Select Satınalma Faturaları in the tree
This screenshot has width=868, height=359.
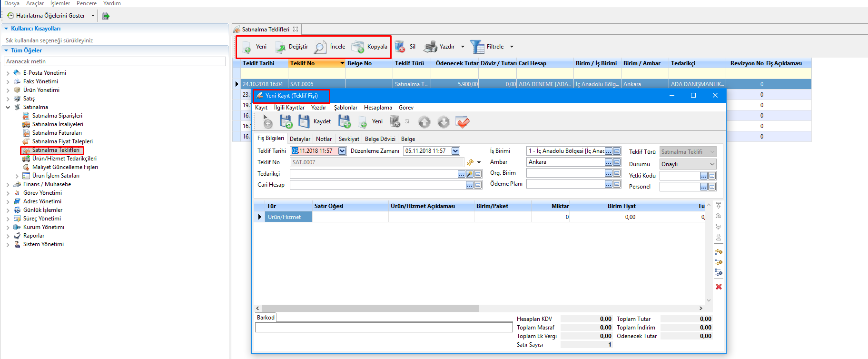(x=57, y=133)
